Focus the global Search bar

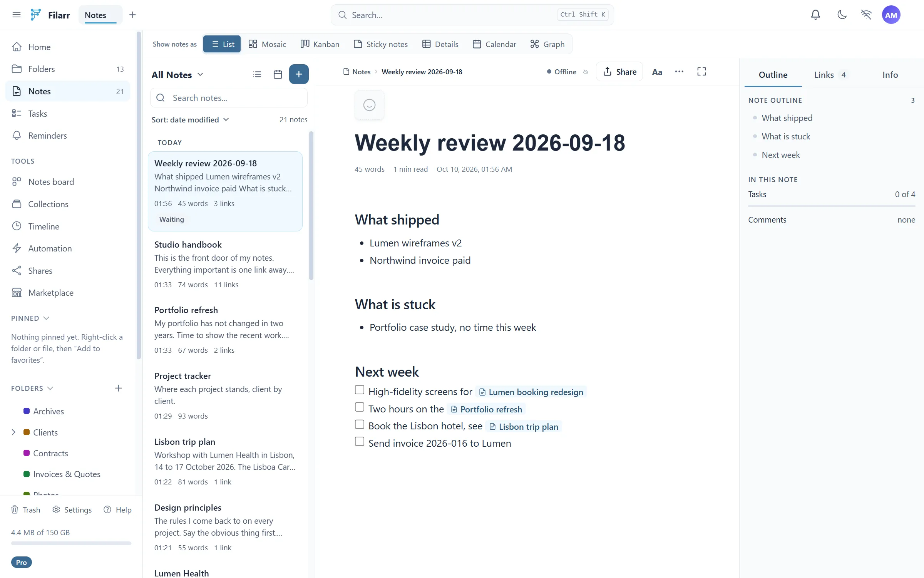472,15
